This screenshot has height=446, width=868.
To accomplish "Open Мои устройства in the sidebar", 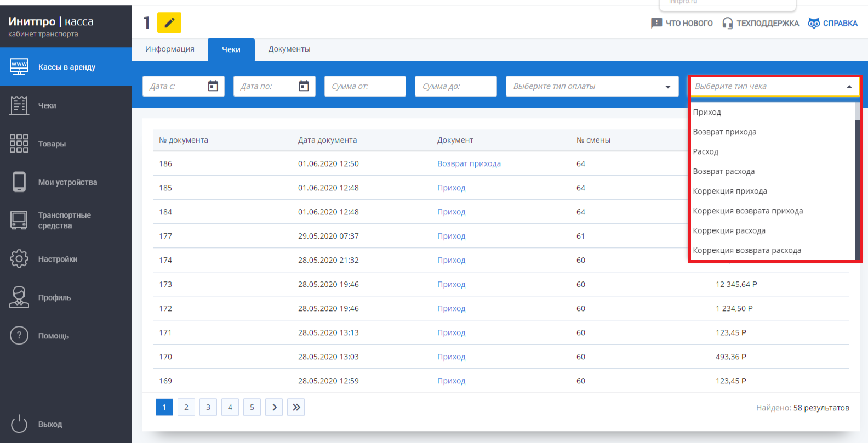I will [66, 182].
